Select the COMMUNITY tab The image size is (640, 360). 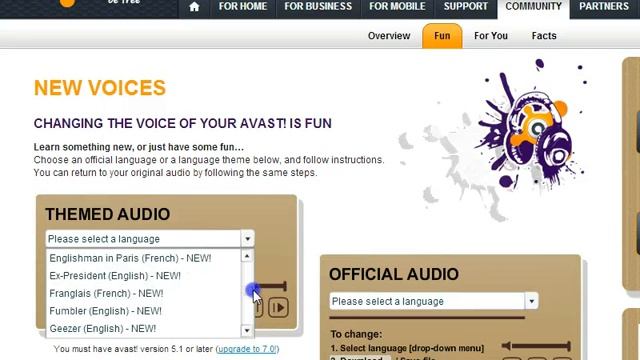coord(533,7)
